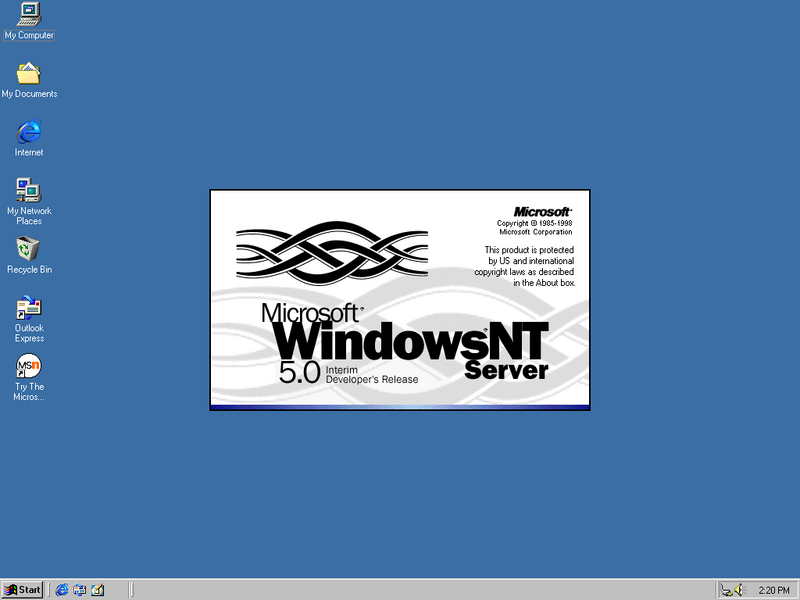Screen dimensions: 800x600
Task: Click the divider before the system tray
Action: coord(716,590)
